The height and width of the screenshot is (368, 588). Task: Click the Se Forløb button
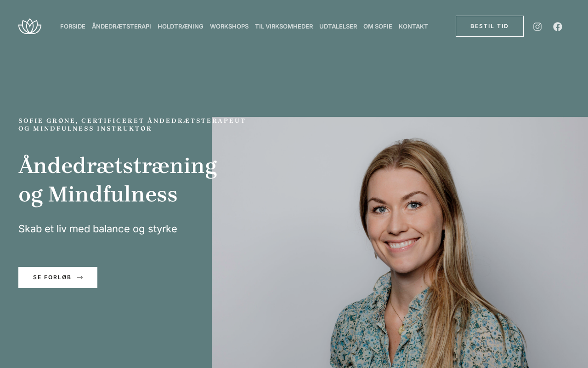(58, 277)
